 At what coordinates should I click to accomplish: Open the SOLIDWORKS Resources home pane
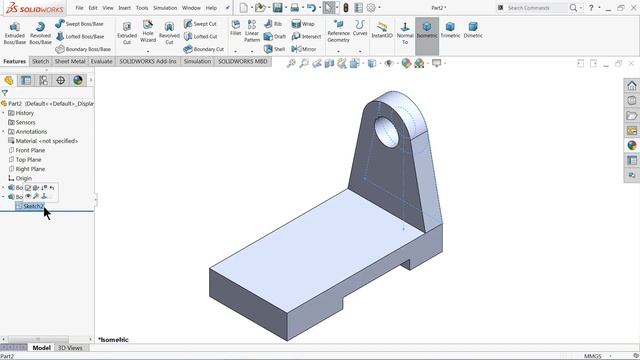point(632,85)
